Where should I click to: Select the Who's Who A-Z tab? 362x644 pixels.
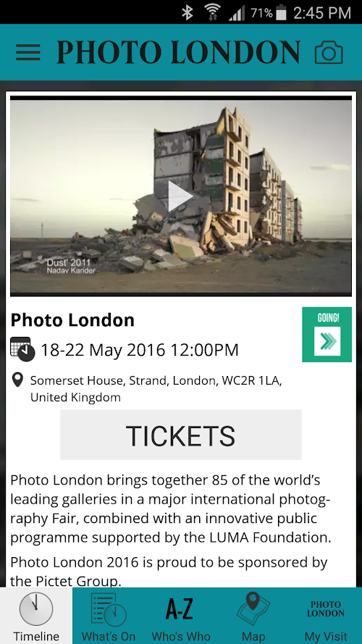click(x=181, y=616)
